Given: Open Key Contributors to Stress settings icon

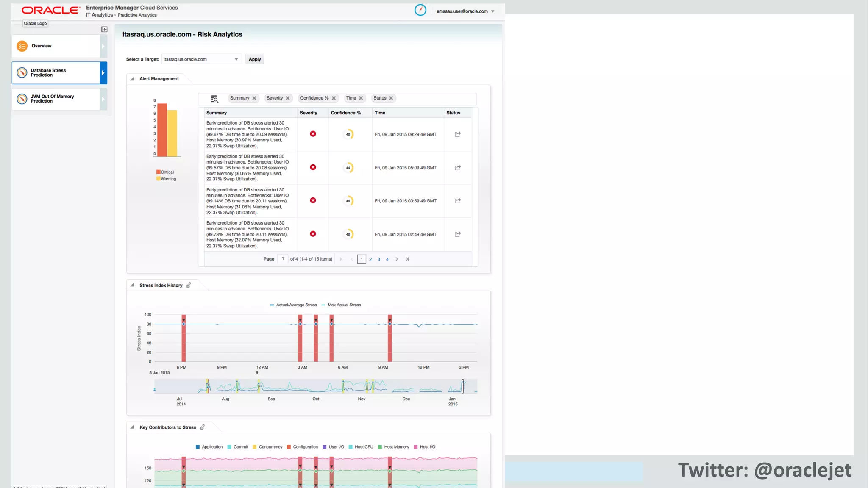Looking at the screenshot, I should click(202, 427).
